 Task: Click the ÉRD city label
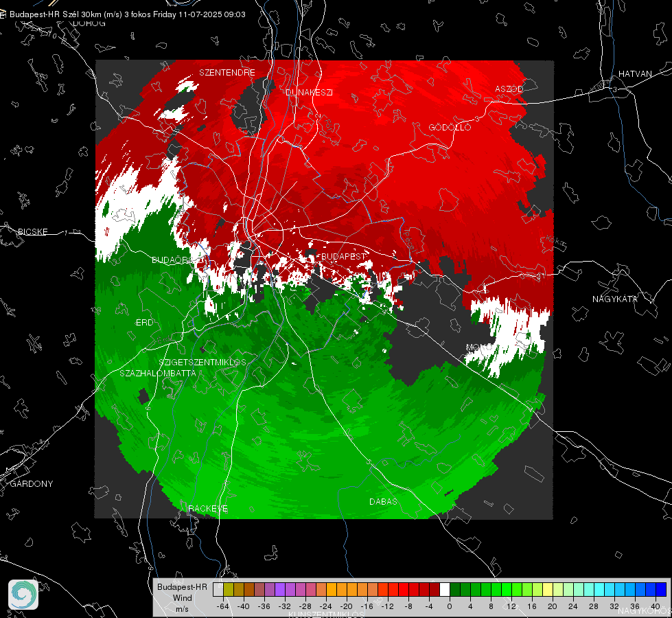[x=144, y=323]
